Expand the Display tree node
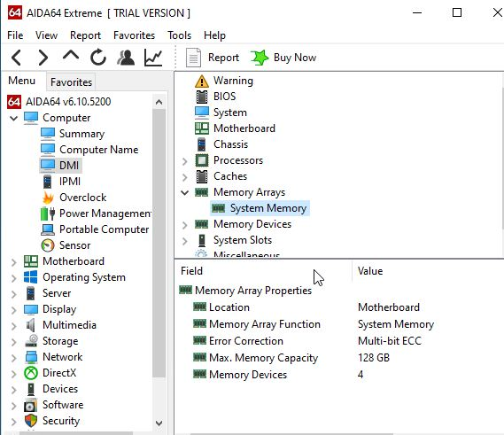 tap(13, 310)
